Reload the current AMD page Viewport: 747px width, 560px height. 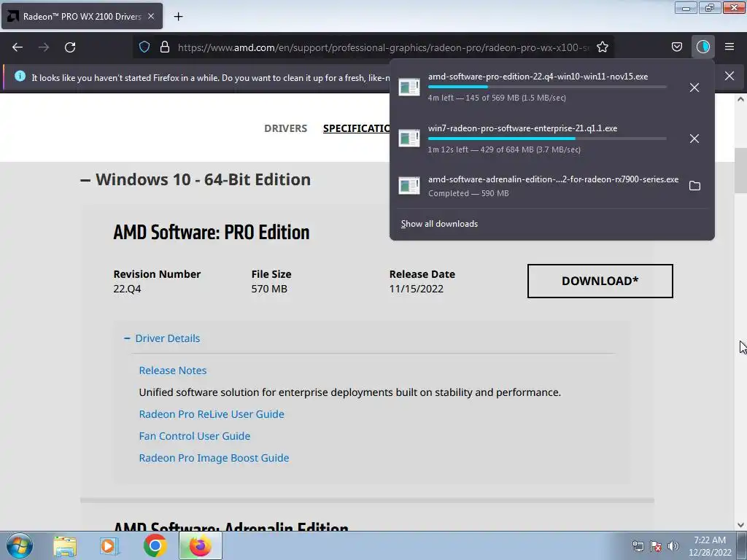pos(70,47)
